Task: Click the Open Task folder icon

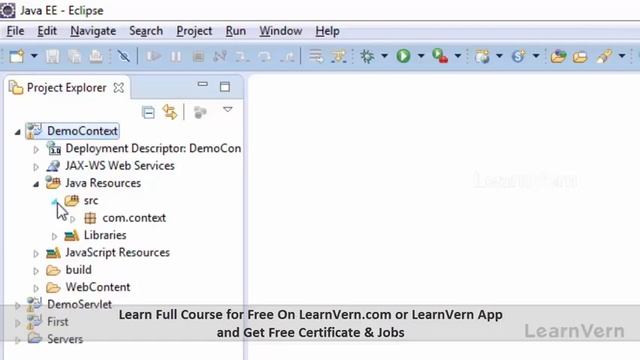Action: point(580,56)
